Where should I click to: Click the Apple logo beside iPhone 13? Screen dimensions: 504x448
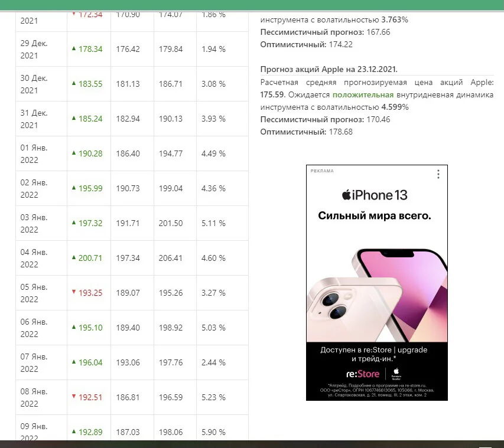[x=346, y=195]
